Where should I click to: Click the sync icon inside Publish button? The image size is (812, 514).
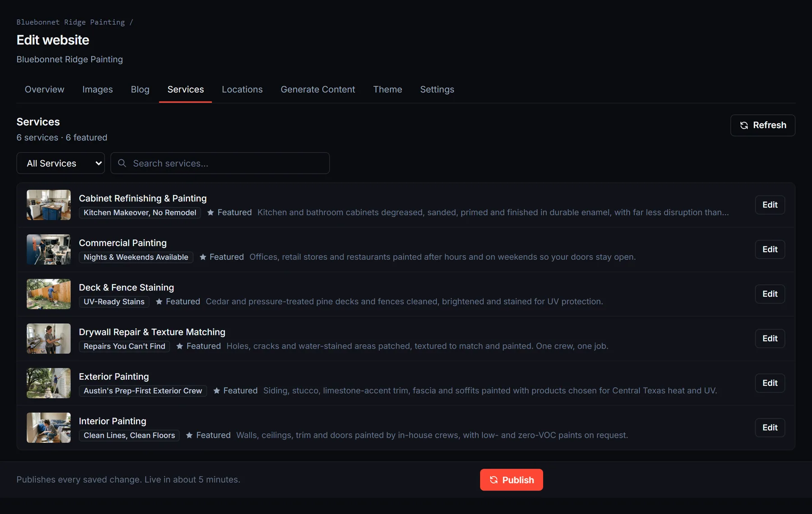[494, 480]
